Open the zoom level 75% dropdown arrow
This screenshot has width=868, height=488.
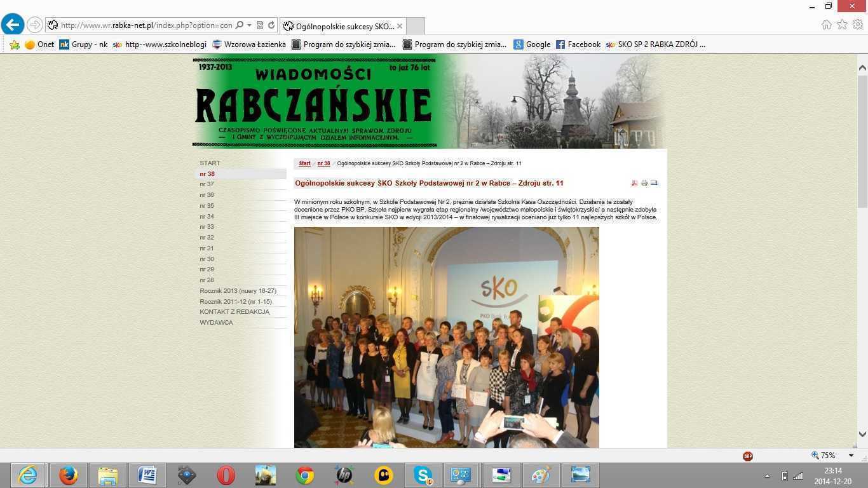(x=851, y=456)
